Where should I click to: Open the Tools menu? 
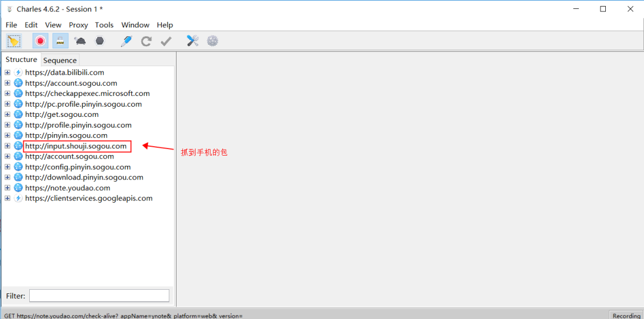[104, 25]
